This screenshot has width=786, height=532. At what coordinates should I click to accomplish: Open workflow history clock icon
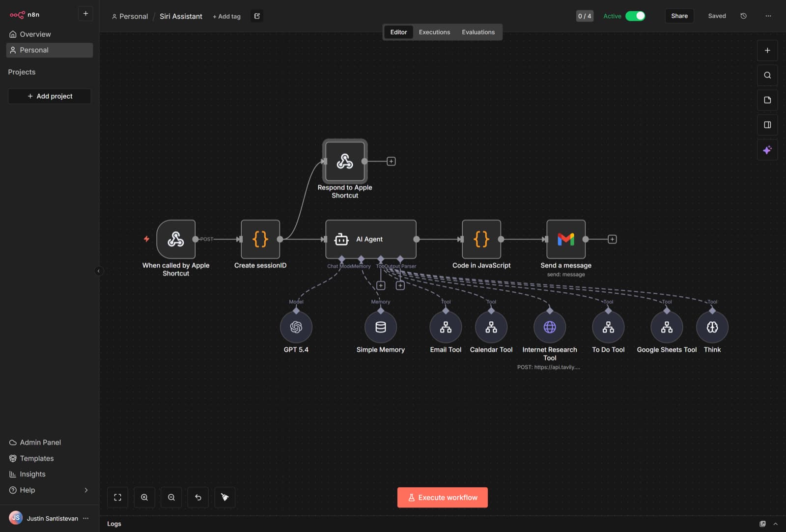(x=743, y=16)
